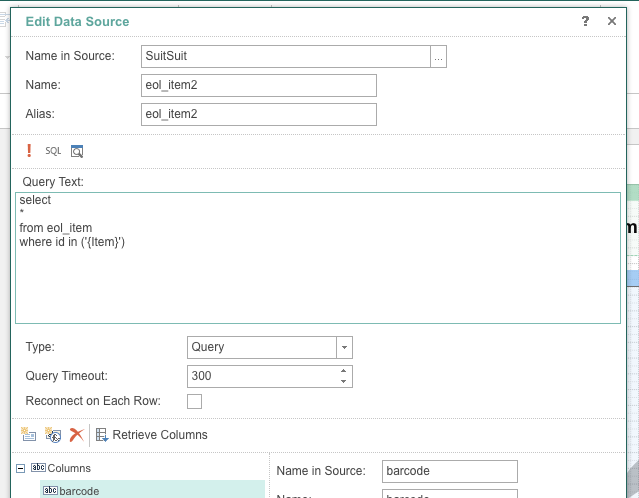This screenshot has height=498, width=639.
Task: Click the new column icon
Action: click(29, 435)
